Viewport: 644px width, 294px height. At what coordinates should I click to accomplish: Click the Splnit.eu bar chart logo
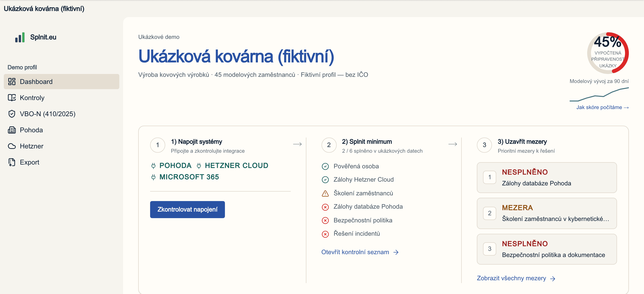coord(20,37)
